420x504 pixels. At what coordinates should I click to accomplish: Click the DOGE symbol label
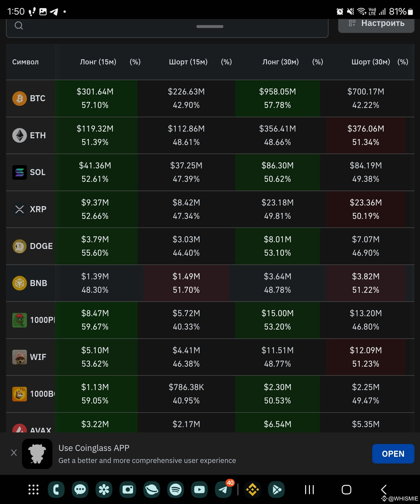pos(41,246)
